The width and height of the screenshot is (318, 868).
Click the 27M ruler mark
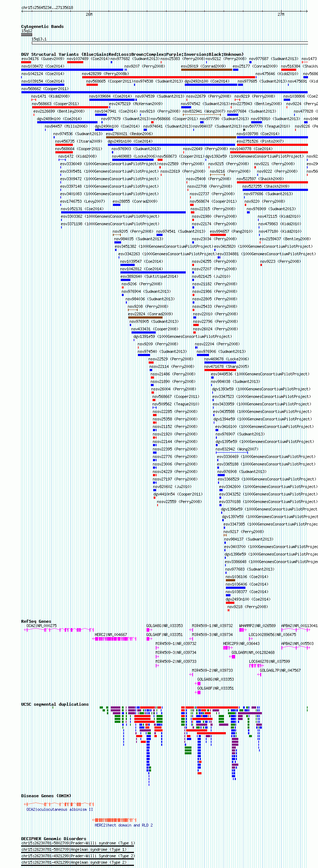[281, 14]
